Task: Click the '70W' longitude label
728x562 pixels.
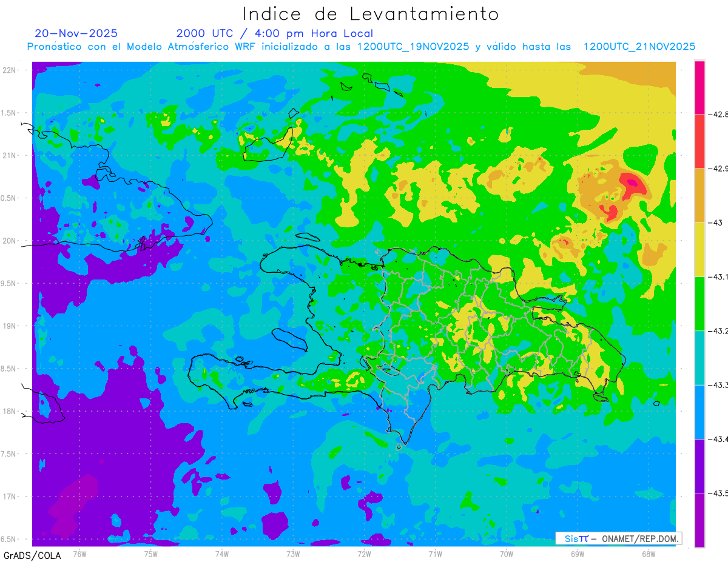Action: tap(507, 554)
